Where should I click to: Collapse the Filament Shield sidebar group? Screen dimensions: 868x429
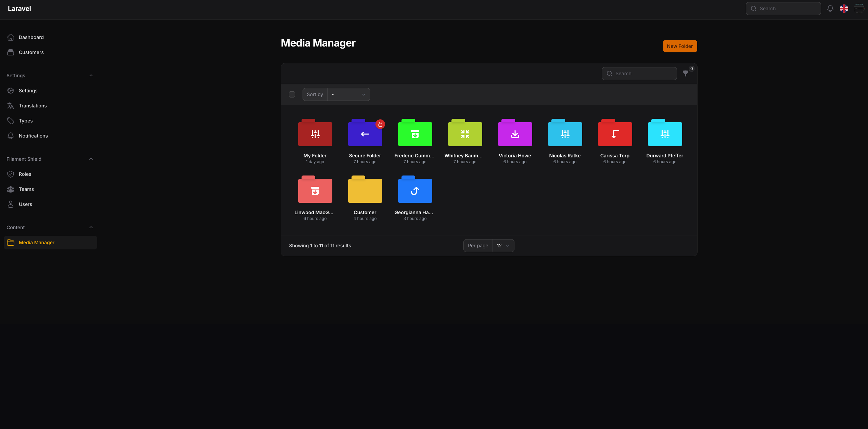91,159
